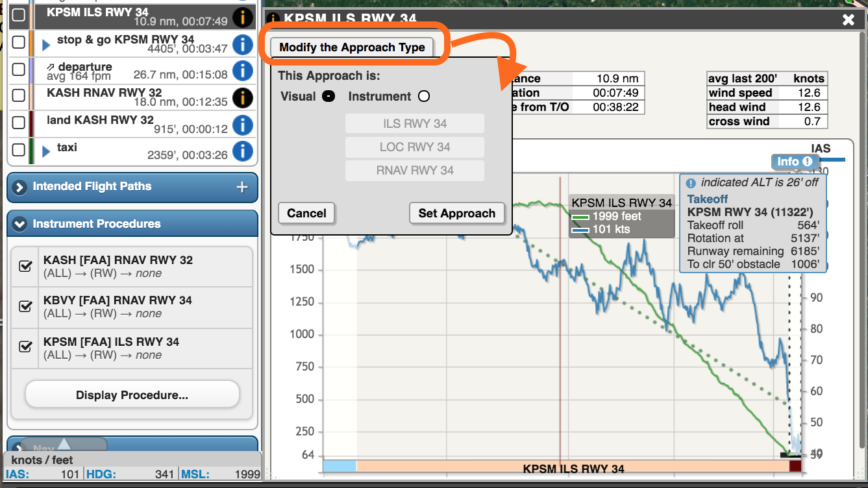Close the KPSM ILS RWY 34 window
868x488 pixels.
(x=849, y=19)
